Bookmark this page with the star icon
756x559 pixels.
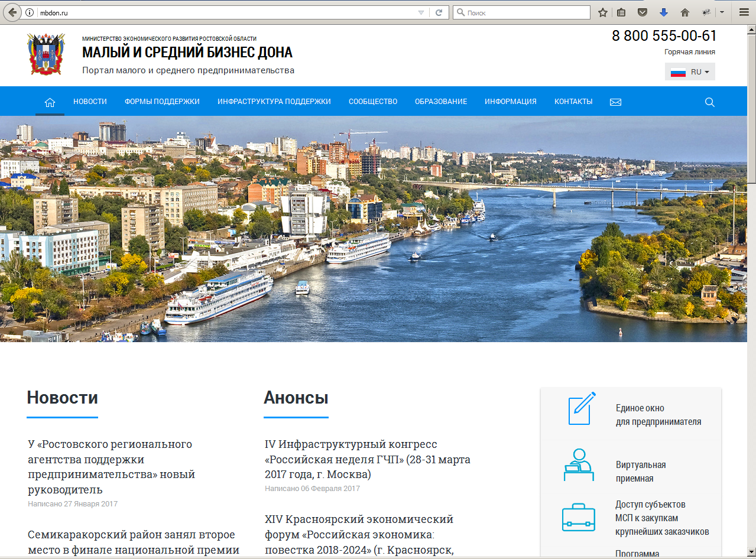[x=603, y=12]
